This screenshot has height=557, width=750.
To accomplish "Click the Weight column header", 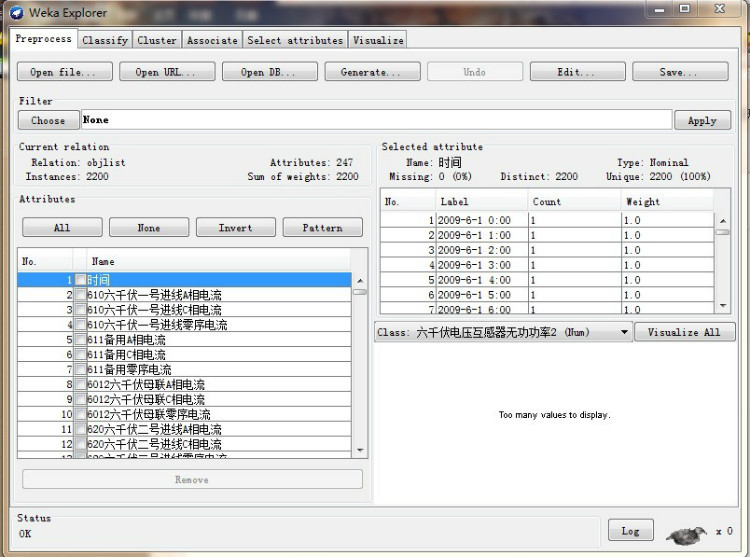I will [x=667, y=201].
